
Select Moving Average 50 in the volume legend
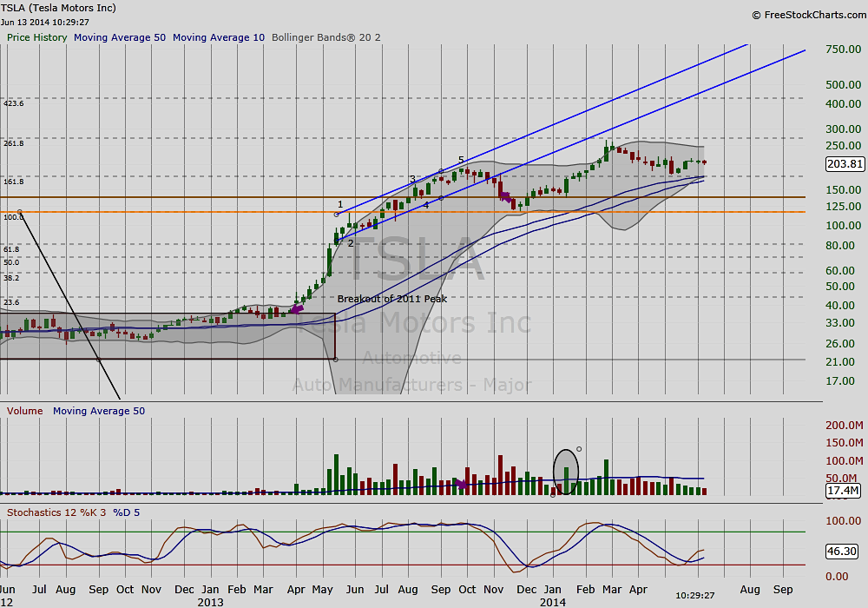pyautogui.click(x=99, y=411)
